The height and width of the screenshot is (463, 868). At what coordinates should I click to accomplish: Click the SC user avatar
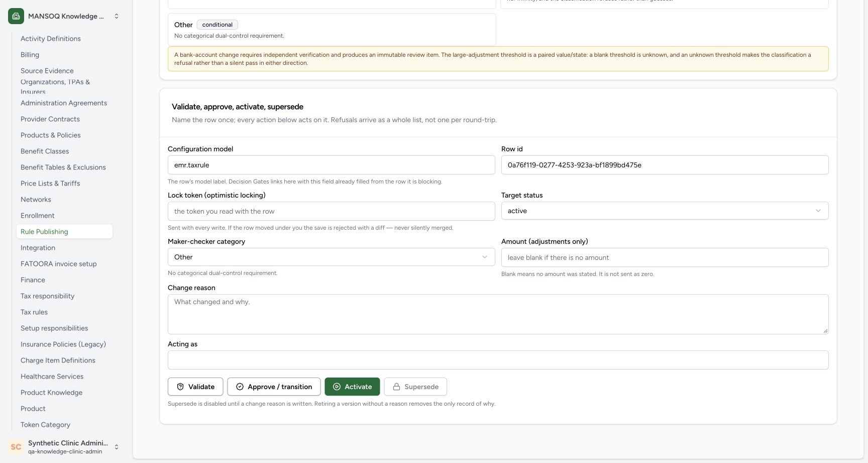(x=16, y=447)
